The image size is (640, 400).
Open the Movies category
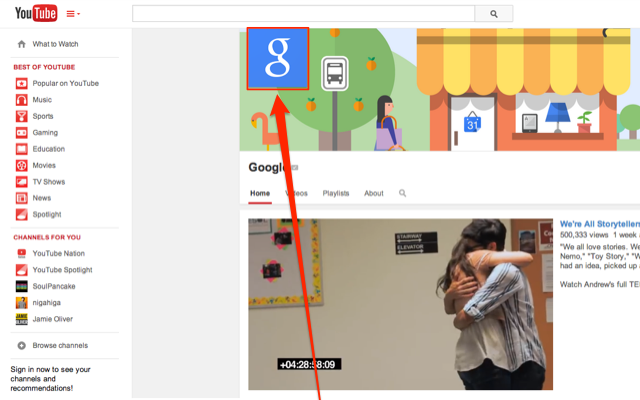(44, 165)
